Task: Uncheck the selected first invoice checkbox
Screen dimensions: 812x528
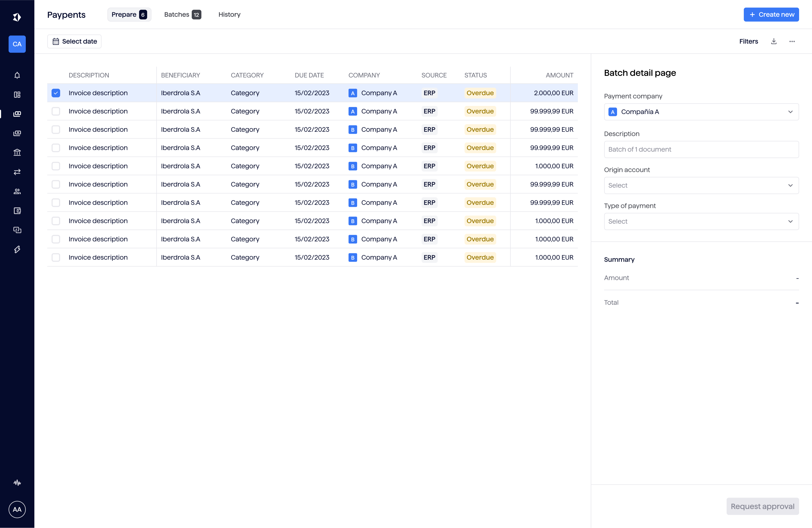Action: [56, 93]
